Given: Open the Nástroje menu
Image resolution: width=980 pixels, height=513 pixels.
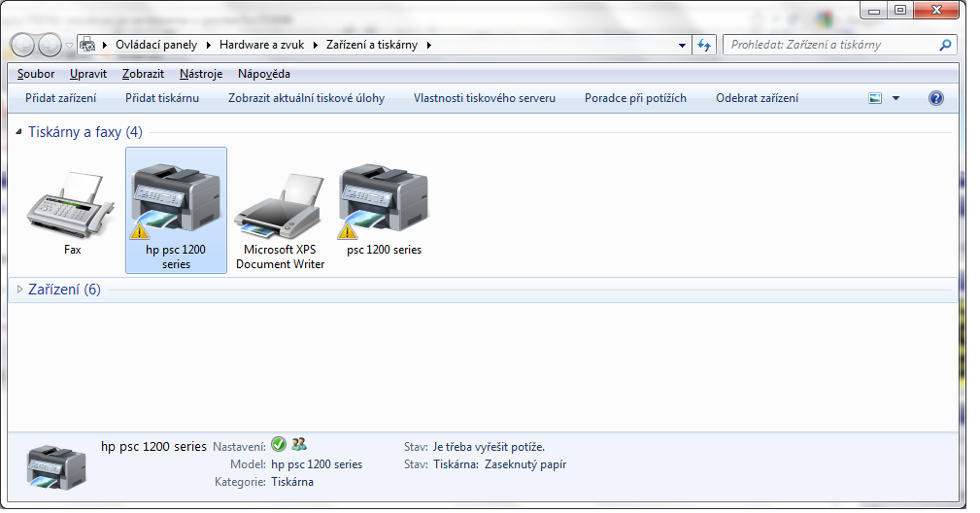Looking at the screenshot, I should pos(201,74).
